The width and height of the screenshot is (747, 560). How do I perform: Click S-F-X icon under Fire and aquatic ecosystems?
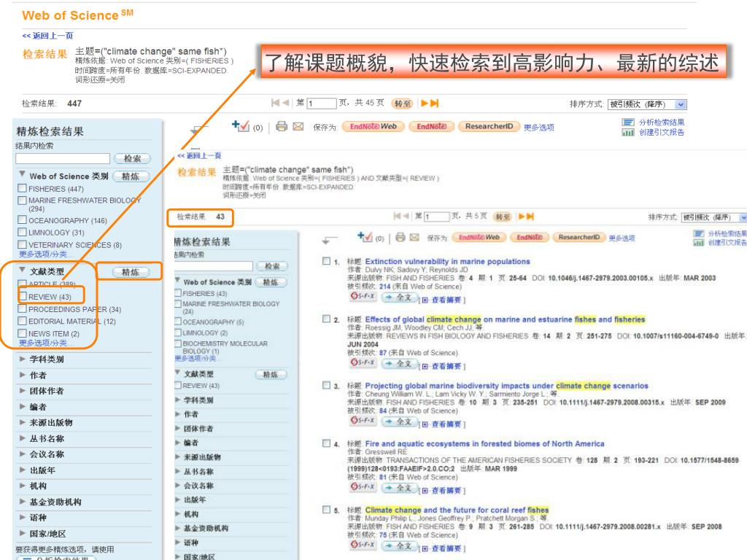363,486
